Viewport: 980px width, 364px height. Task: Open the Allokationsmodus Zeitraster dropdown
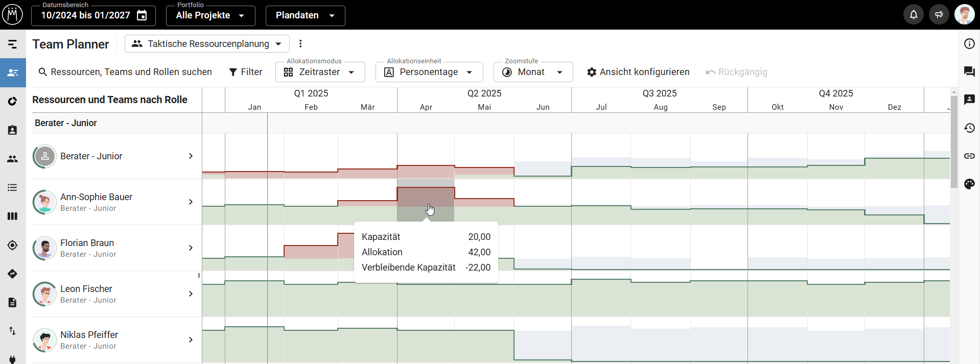coord(320,72)
